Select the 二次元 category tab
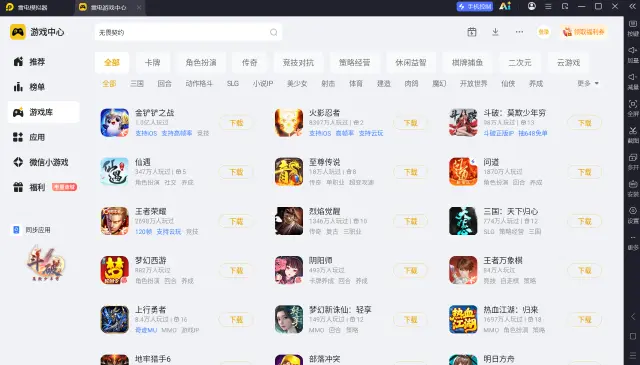640x365 pixels. pyautogui.click(x=520, y=62)
